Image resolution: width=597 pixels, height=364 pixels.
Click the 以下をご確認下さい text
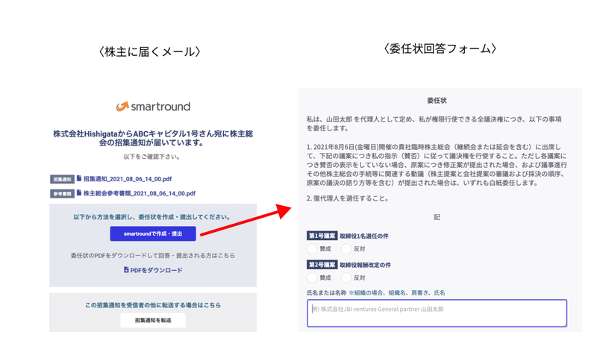(x=152, y=157)
